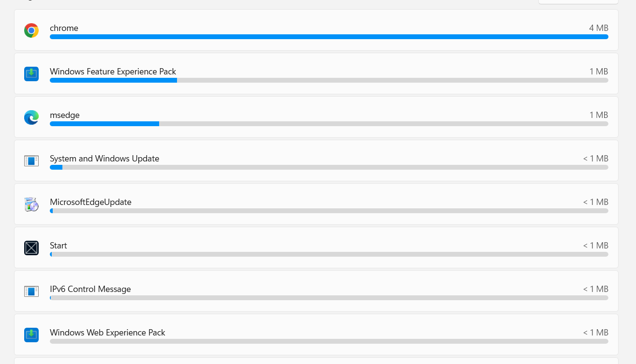Viewport: 636px width, 364px height.
Task: Select the msedge app name label
Action: pos(65,115)
